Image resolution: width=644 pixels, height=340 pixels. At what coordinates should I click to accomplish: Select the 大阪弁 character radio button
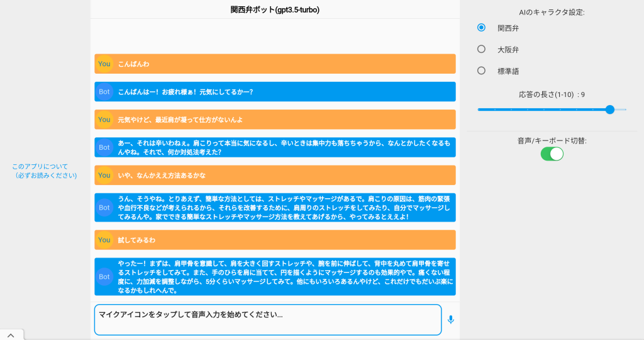pos(482,49)
